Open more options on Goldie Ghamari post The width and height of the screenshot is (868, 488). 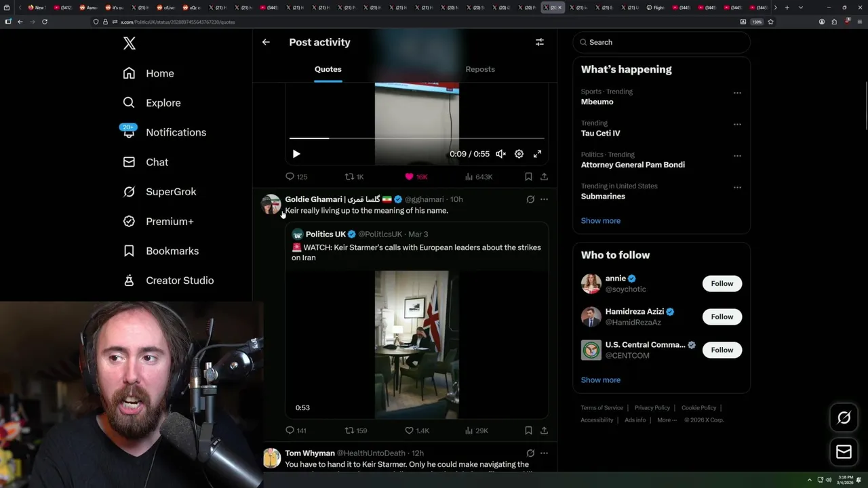(x=544, y=199)
